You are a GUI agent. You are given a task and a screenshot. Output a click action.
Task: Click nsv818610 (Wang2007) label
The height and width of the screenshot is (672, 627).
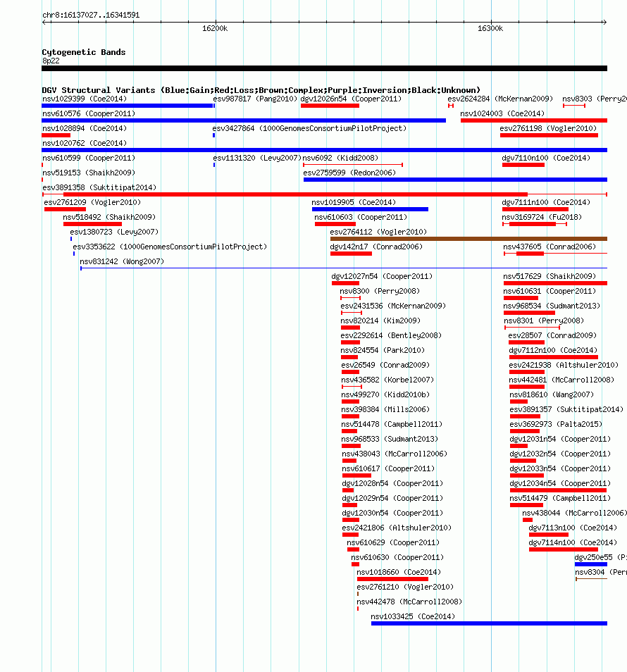click(552, 394)
